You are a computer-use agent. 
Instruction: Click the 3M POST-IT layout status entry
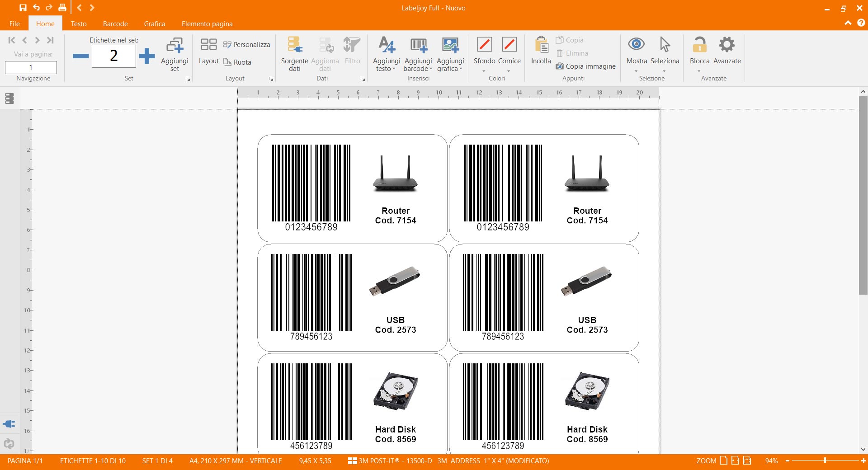click(448, 461)
